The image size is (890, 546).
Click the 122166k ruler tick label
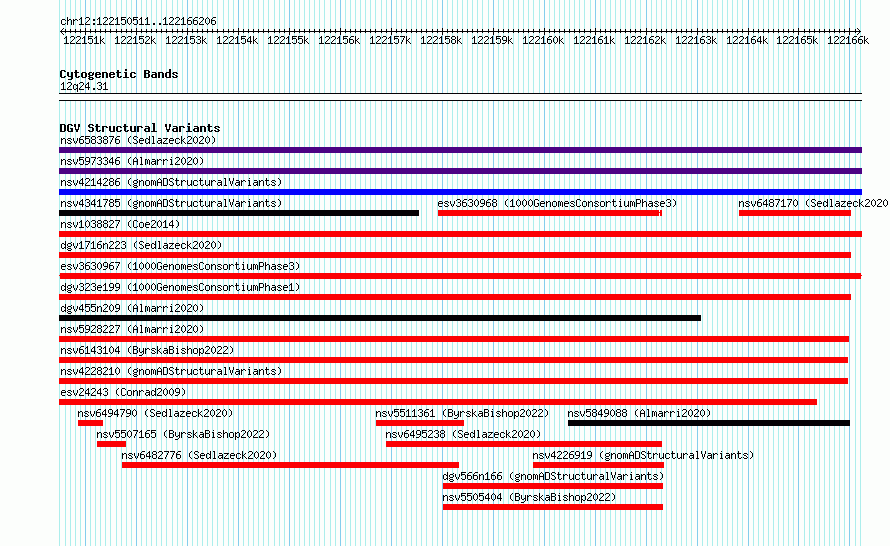(848, 40)
